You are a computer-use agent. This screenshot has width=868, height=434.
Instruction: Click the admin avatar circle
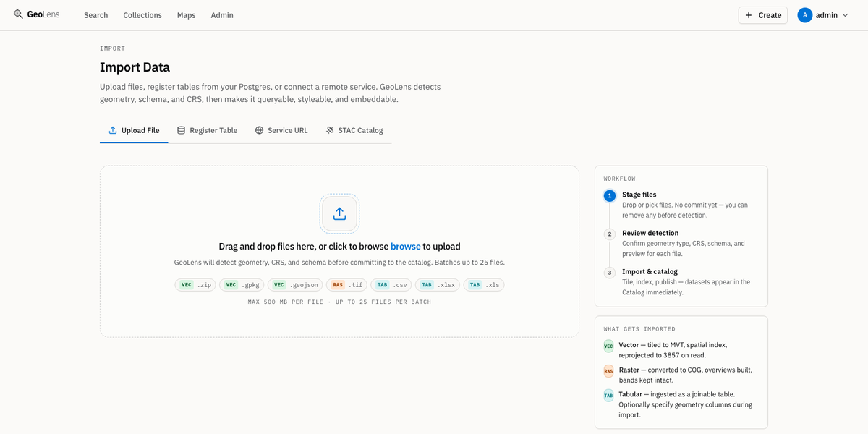click(805, 15)
